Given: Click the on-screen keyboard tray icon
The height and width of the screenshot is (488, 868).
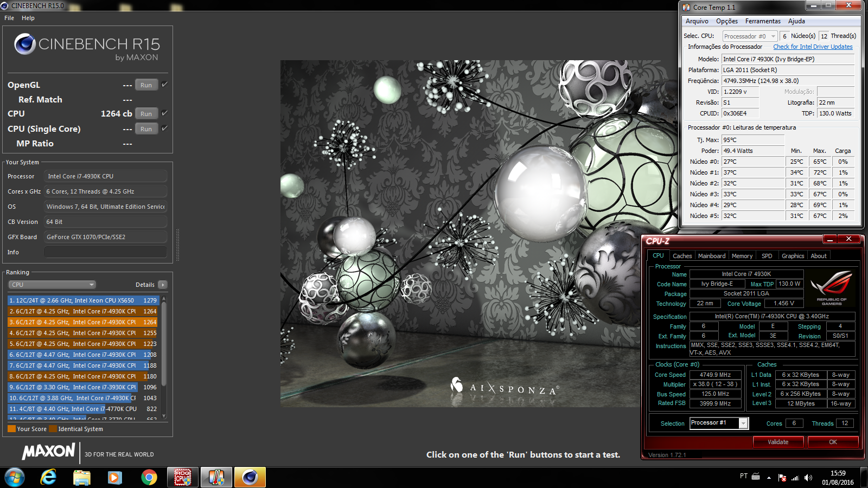Looking at the screenshot, I should (756, 477).
